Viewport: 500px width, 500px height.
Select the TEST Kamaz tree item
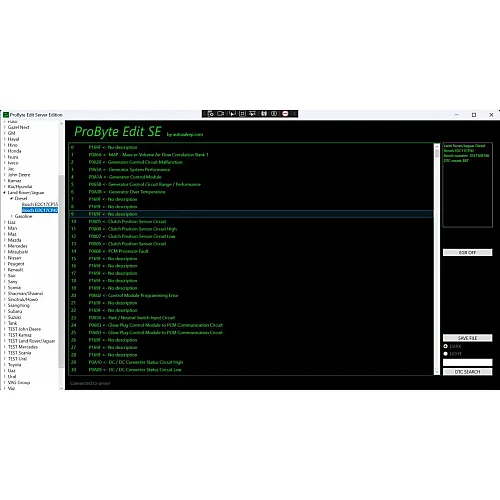tap(20, 335)
